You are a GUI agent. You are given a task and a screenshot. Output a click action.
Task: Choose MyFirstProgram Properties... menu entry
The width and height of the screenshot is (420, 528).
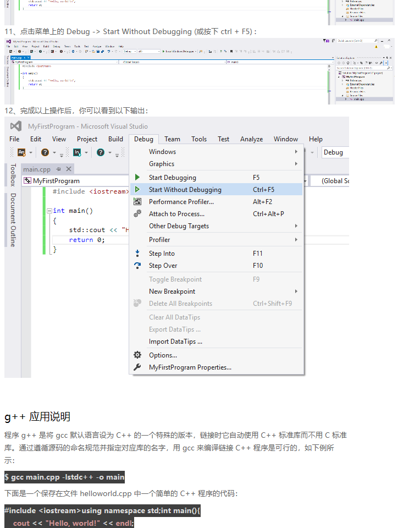click(x=217, y=367)
